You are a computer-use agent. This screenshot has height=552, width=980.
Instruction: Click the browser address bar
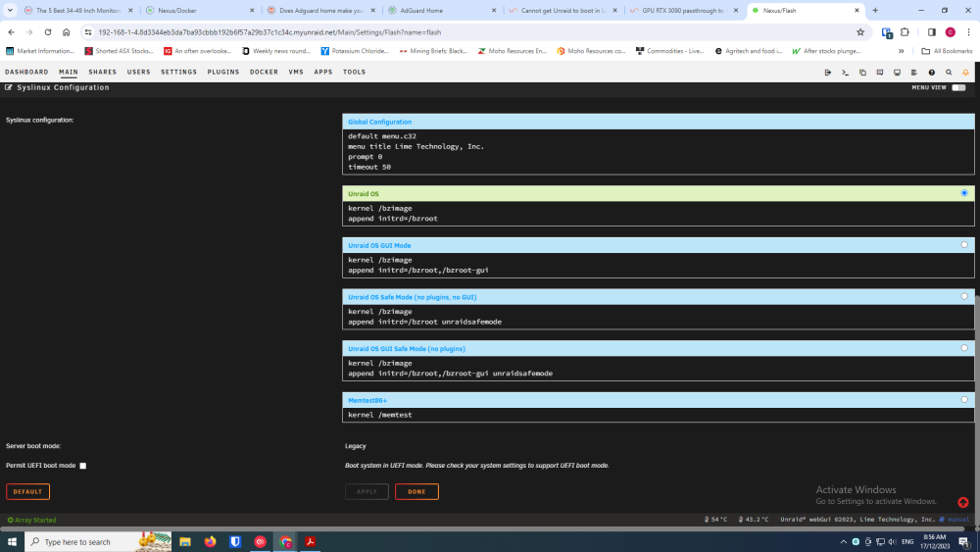point(475,32)
